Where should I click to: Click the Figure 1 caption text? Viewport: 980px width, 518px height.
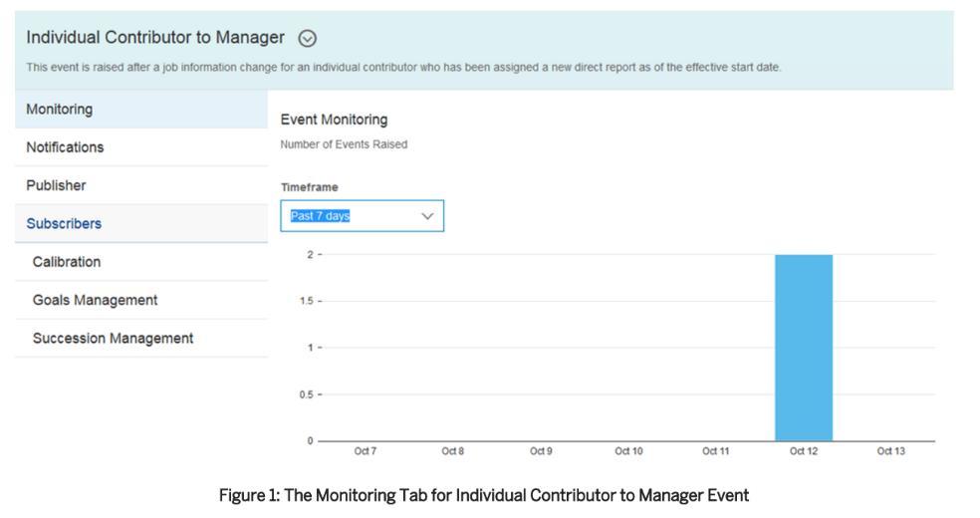tap(484, 495)
